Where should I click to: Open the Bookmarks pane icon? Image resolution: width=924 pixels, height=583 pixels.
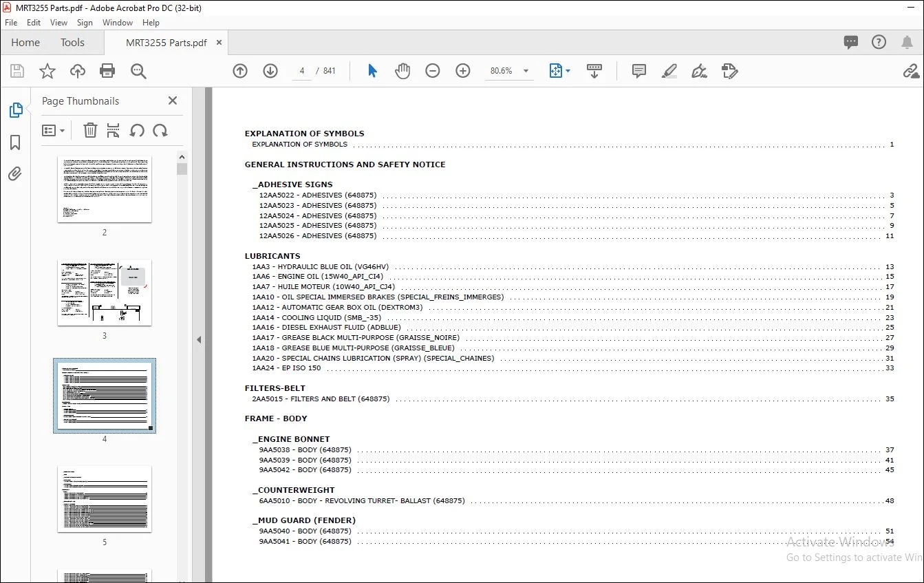pyautogui.click(x=15, y=142)
